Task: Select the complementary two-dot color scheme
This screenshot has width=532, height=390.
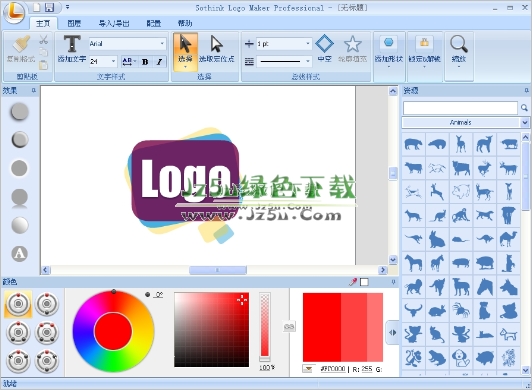Action: [x=47, y=304]
